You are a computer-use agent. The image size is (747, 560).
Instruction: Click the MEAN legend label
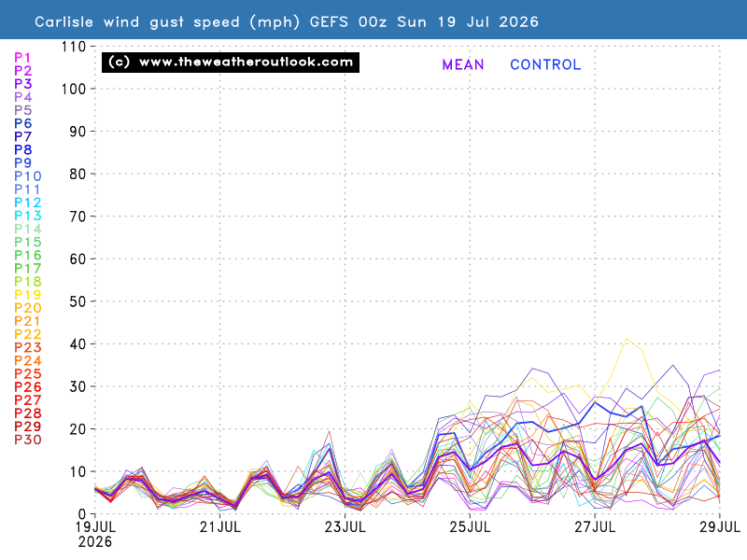coord(463,64)
